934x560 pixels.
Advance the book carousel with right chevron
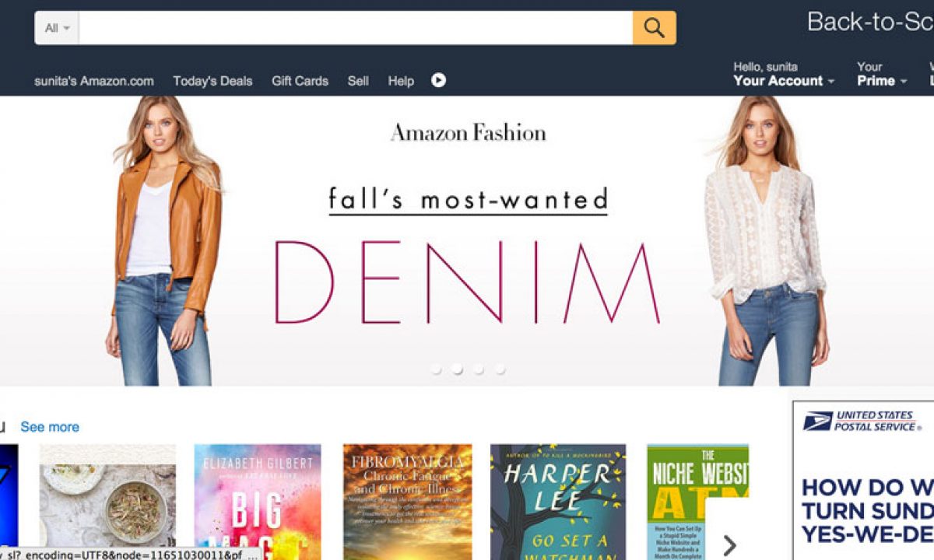pos(729,545)
